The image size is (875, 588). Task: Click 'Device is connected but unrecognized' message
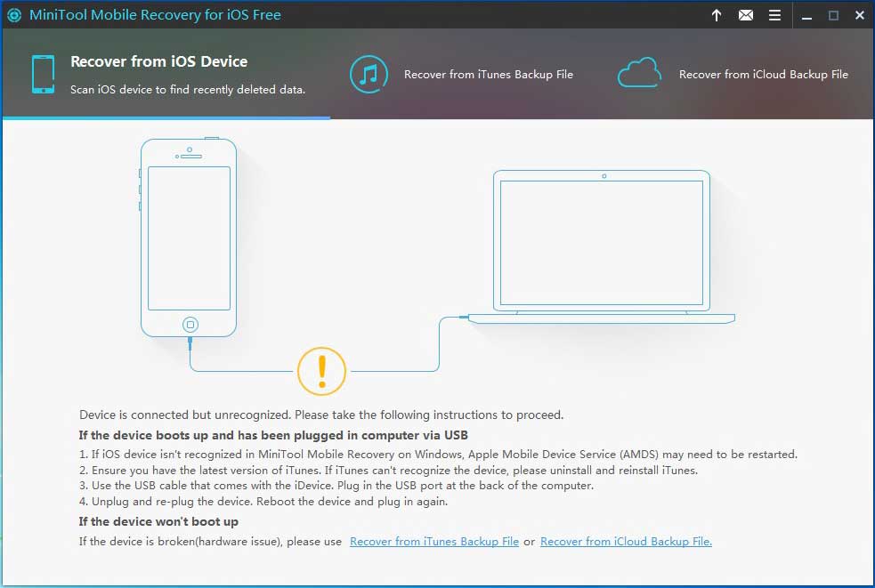coord(321,415)
